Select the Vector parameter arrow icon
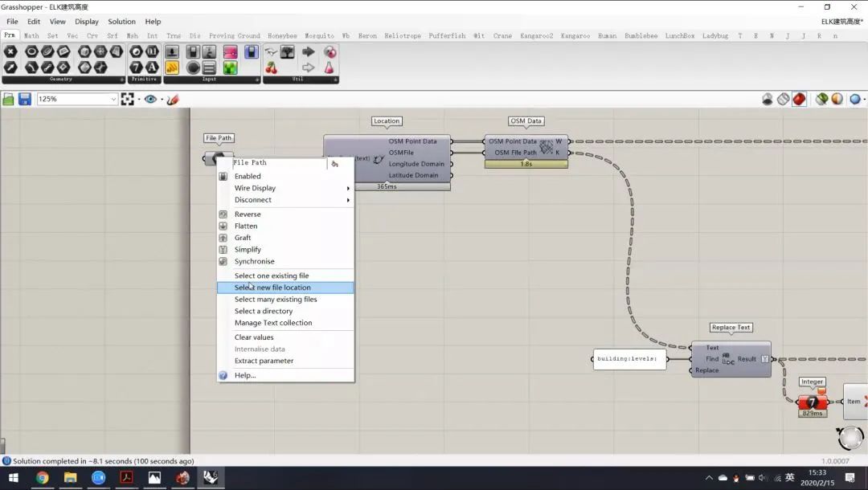The width and height of the screenshot is (868, 490). (x=10, y=67)
